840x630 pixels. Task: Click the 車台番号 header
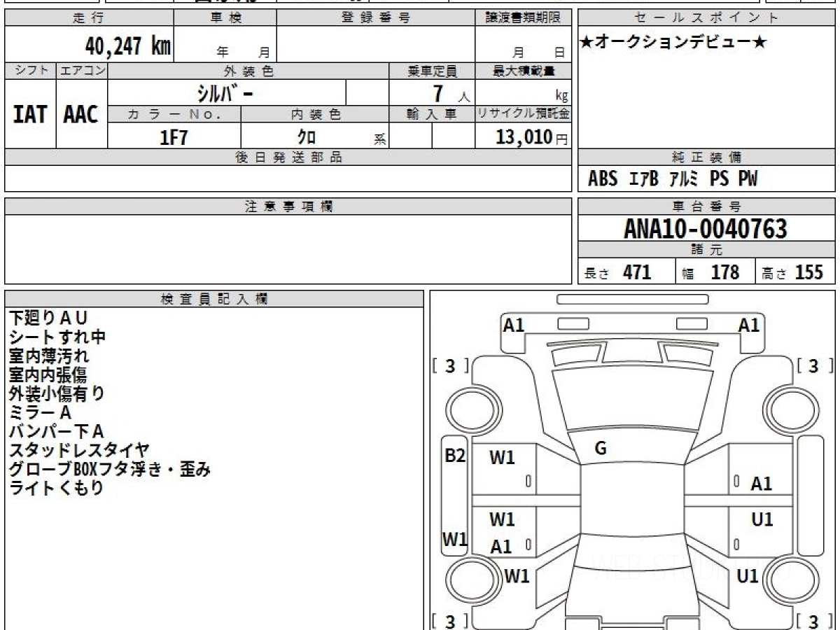(x=707, y=206)
